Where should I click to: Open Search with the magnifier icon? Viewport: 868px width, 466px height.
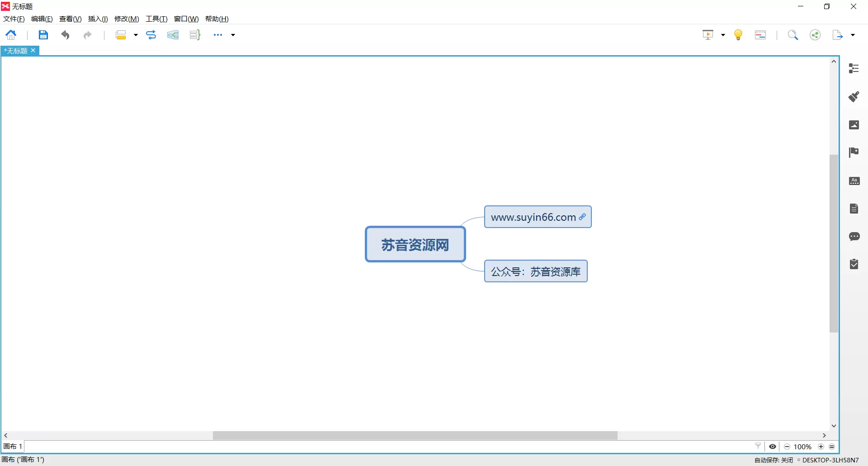(793, 34)
